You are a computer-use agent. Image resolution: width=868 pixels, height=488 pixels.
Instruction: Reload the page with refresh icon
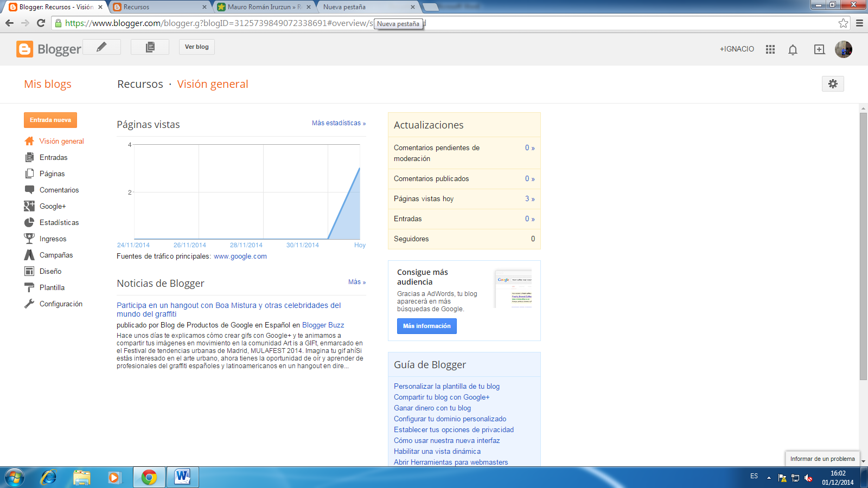click(41, 23)
